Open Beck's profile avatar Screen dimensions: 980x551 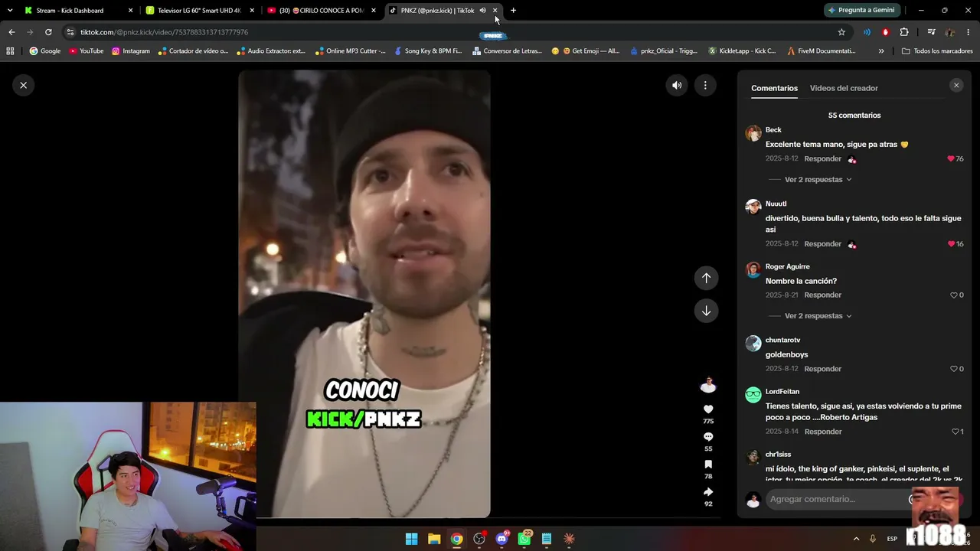[x=753, y=133]
